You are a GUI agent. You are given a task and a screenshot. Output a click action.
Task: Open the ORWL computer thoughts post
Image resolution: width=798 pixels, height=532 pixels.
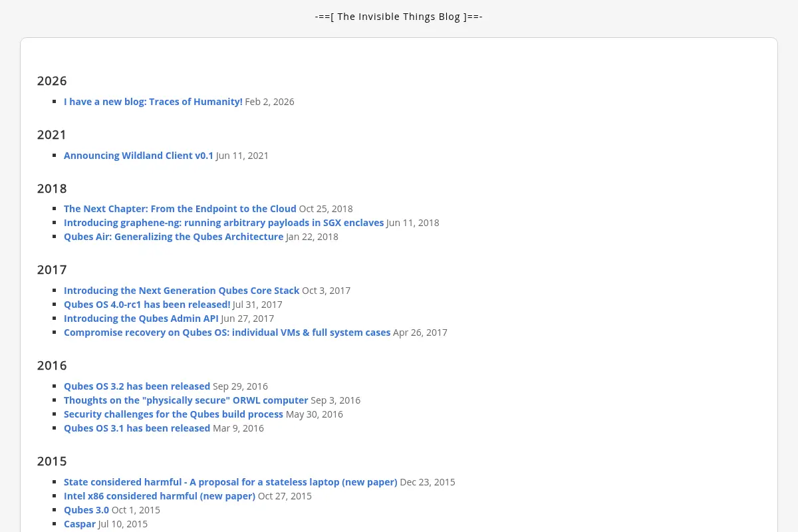click(186, 400)
